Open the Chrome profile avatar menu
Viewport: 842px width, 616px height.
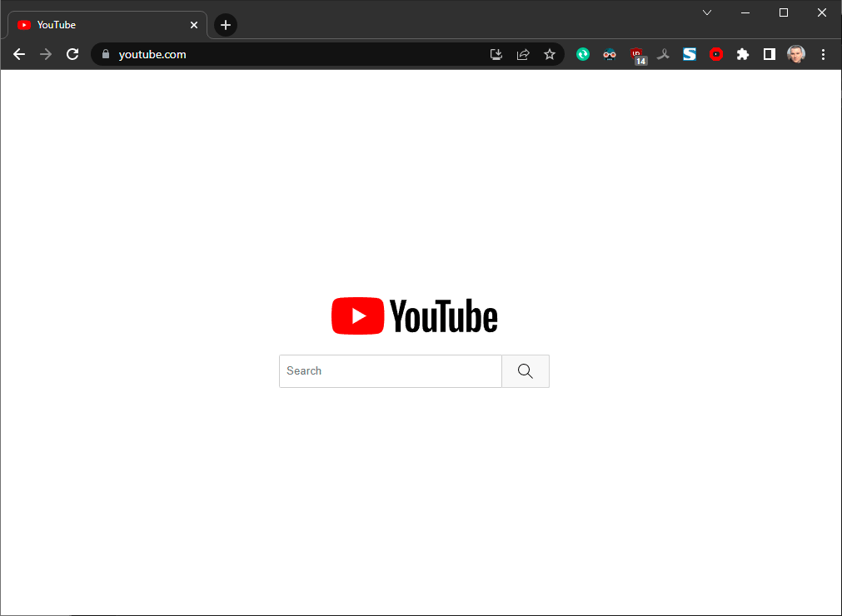click(796, 54)
